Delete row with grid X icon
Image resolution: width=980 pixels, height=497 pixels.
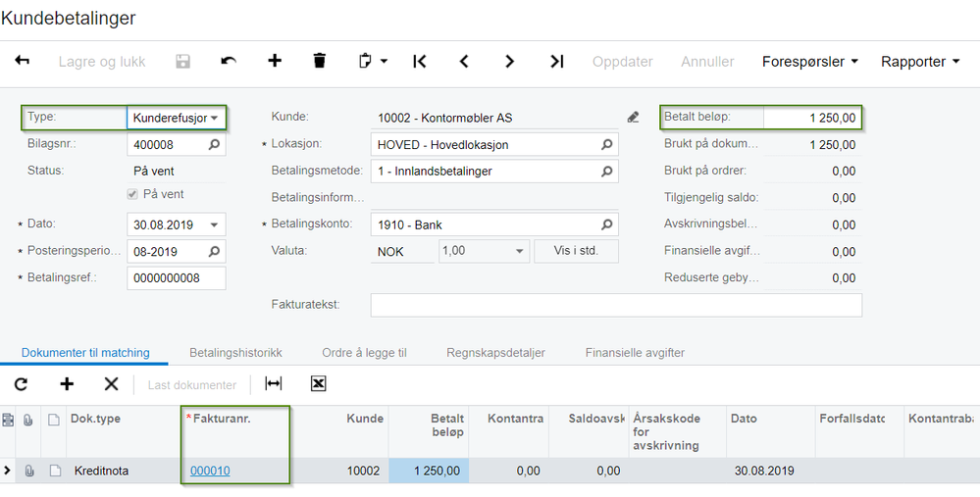pyautogui.click(x=111, y=384)
